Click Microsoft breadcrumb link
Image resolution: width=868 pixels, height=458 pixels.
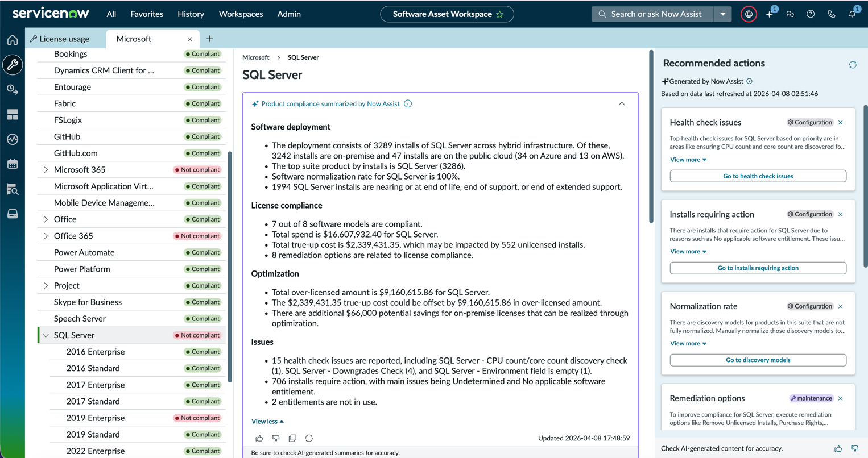point(255,57)
